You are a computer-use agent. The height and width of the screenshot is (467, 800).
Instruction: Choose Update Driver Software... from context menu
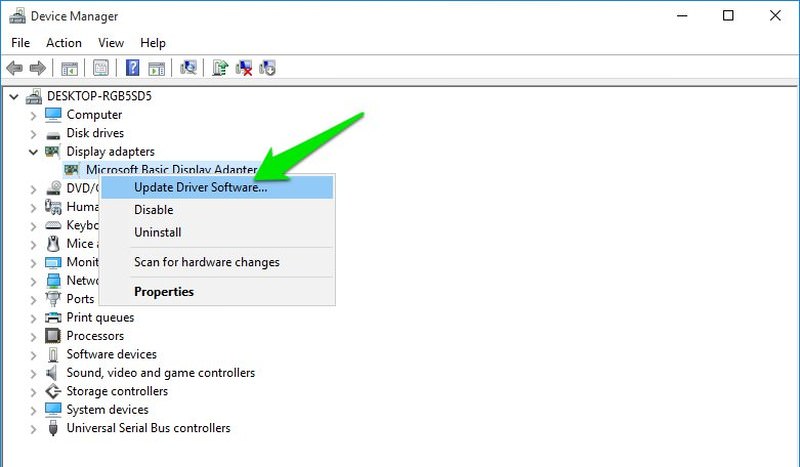click(217, 187)
